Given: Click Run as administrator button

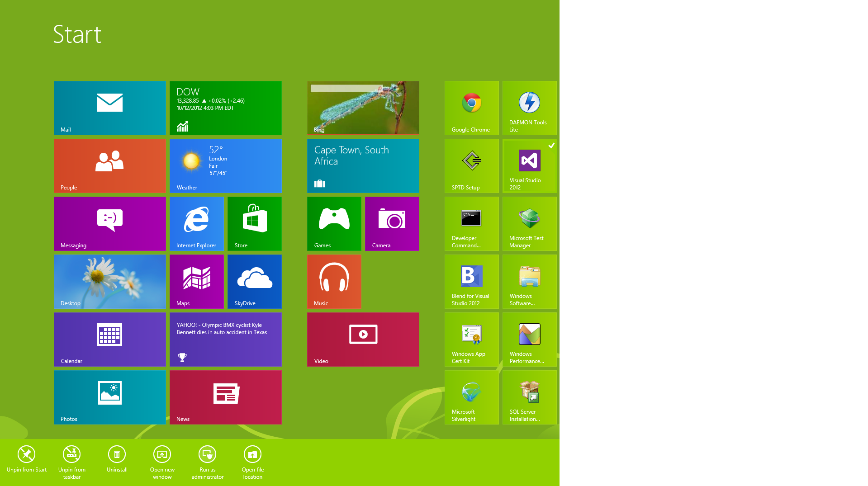Looking at the screenshot, I should pos(208,462).
